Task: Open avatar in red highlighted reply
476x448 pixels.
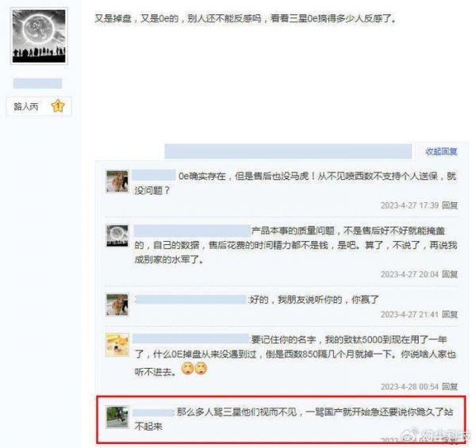Action: (117, 417)
